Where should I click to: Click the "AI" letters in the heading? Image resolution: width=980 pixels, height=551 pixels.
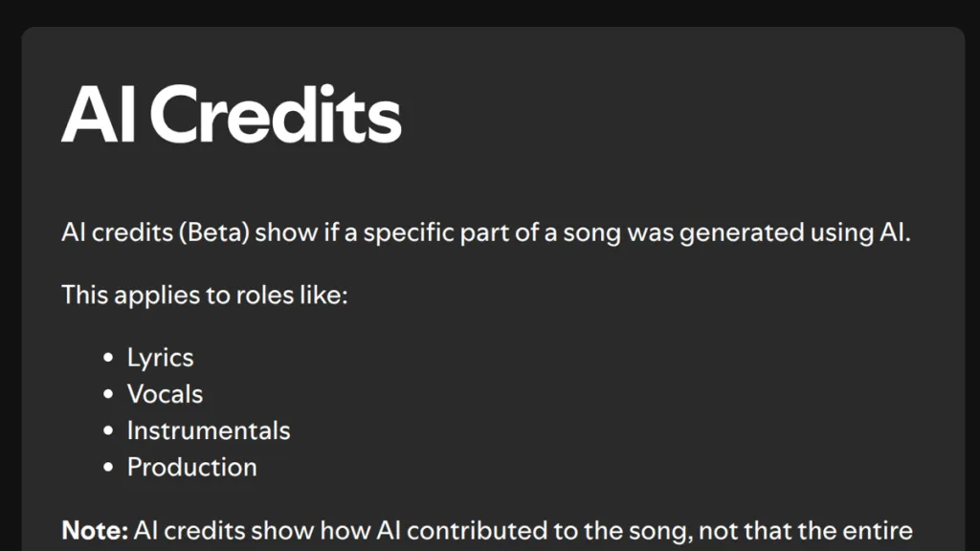(101, 116)
